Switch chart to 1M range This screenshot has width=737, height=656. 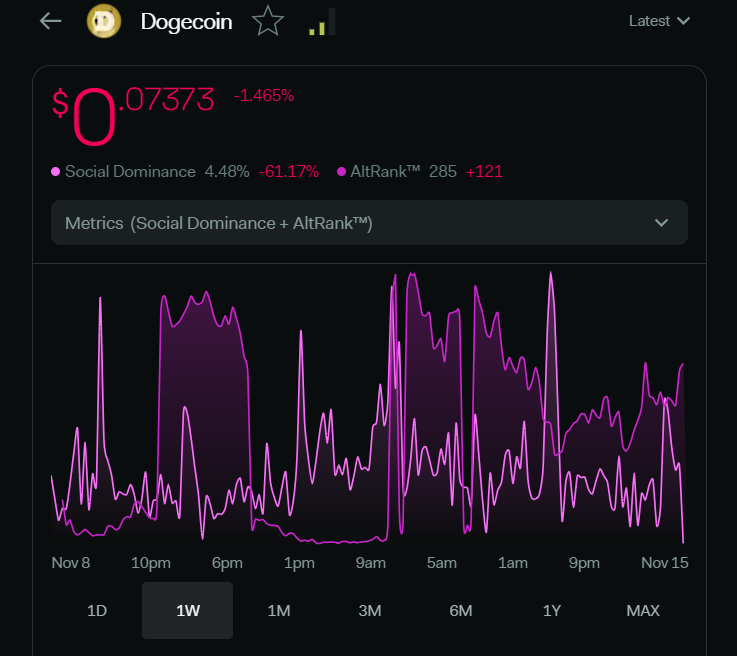coord(279,610)
